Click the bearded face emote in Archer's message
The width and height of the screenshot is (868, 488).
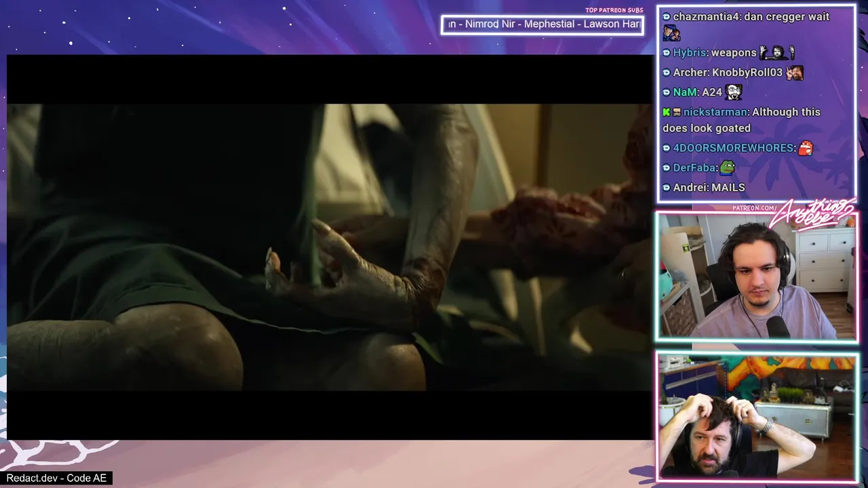794,72
